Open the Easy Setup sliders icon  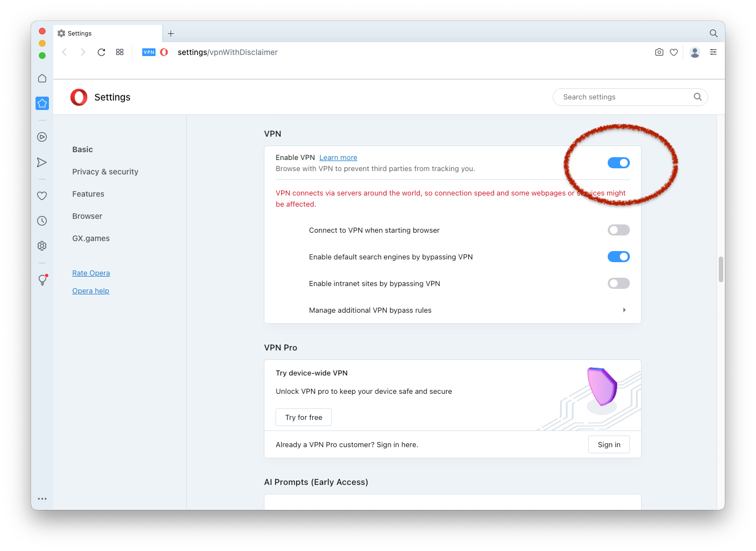pos(713,52)
